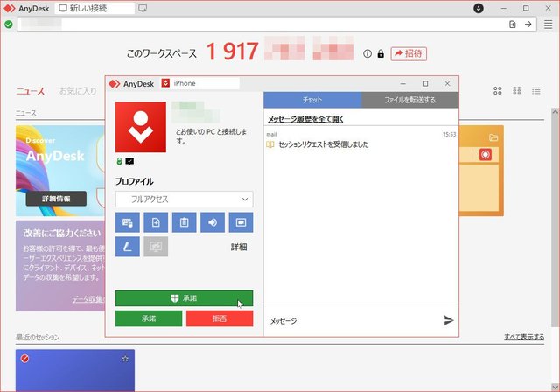Click the 詳細 details link
This screenshot has height=392, width=560.
point(239,247)
